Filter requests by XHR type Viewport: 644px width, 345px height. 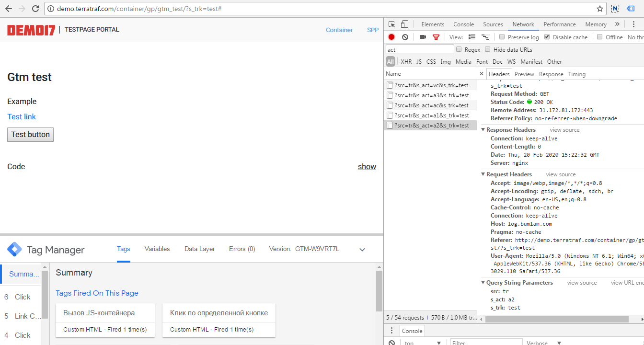pos(406,61)
